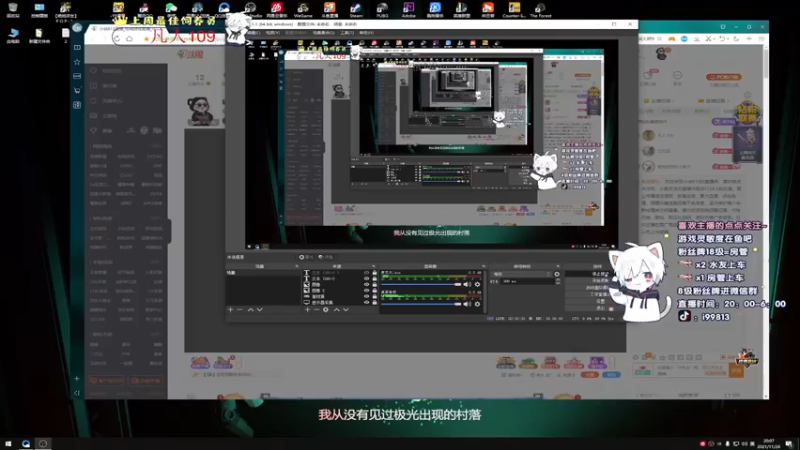Toggle lock on the 游戏源 source
Image resolution: width=800 pixels, height=450 pixels.
pos(374,296)
